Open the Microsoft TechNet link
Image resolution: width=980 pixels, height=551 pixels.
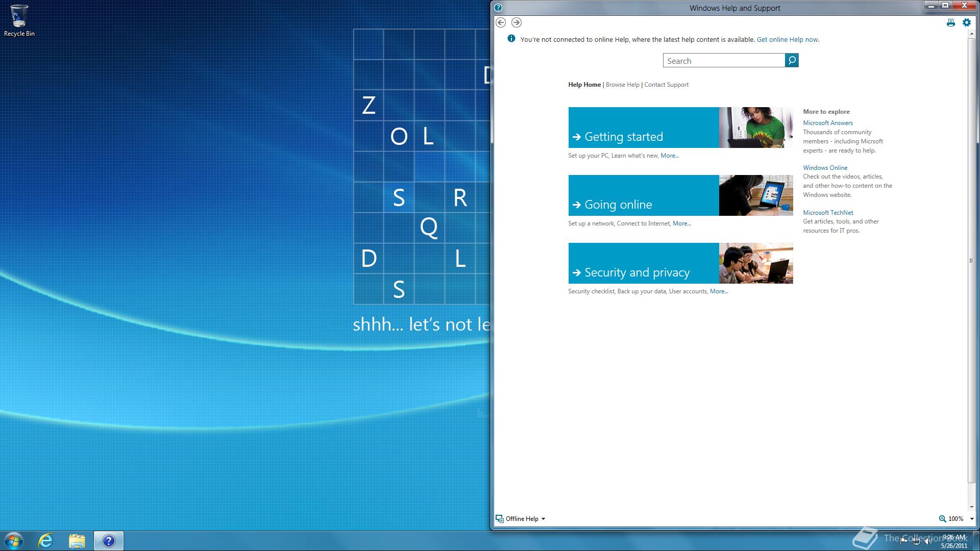(828, 213)
